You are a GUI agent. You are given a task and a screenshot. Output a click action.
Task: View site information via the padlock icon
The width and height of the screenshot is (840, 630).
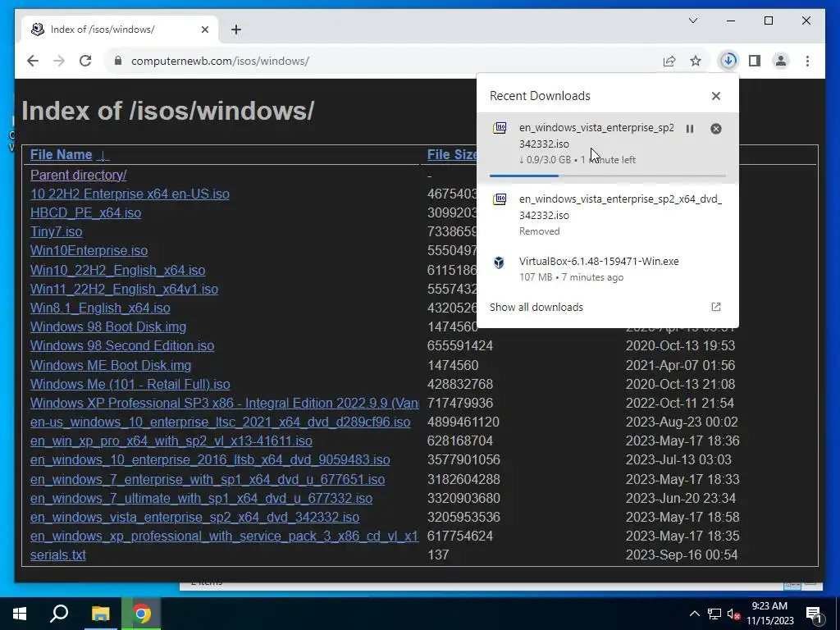pos(118,61)
